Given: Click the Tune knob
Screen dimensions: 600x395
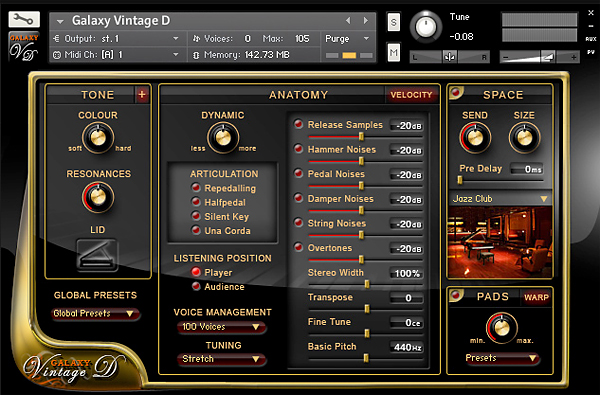Looking at the screenshot, I should (426, 27).
